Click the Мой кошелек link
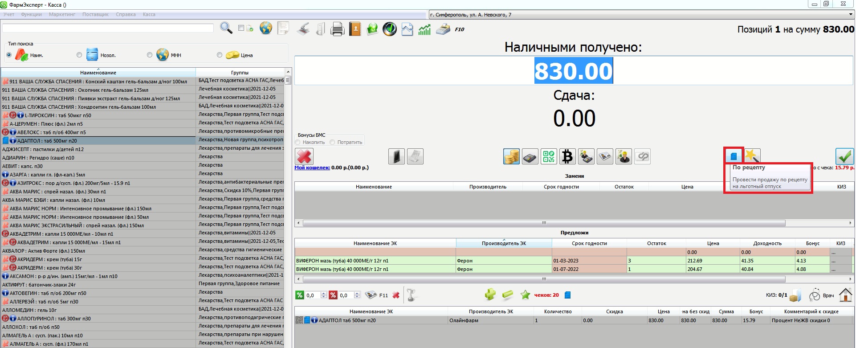Screen dimensions: 868x348 click(x=312, y=168)
